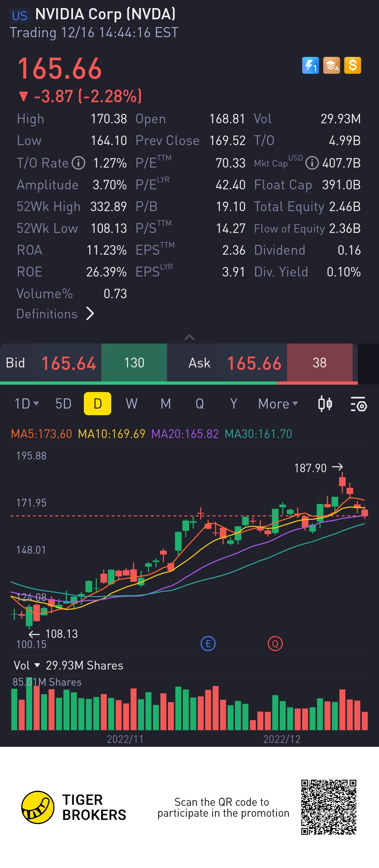379x868 pixels.
Task: Collapse quote details with up chevron
Action: pyautogui.click(x=189, y=337)
